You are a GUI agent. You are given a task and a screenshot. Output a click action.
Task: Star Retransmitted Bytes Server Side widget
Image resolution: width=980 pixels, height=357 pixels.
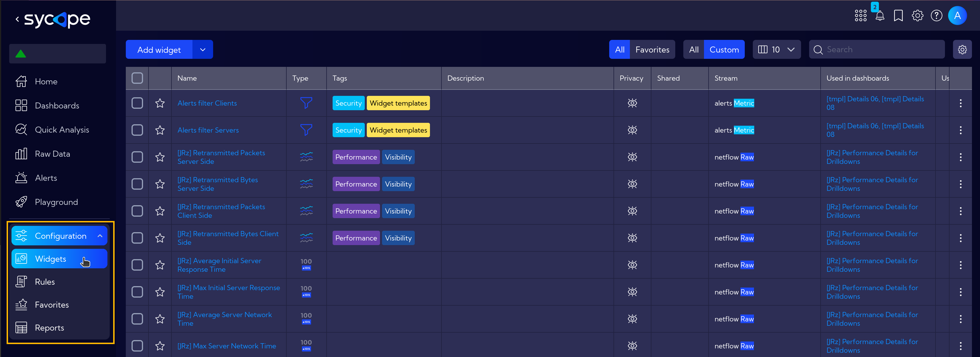tap(160, 184)
